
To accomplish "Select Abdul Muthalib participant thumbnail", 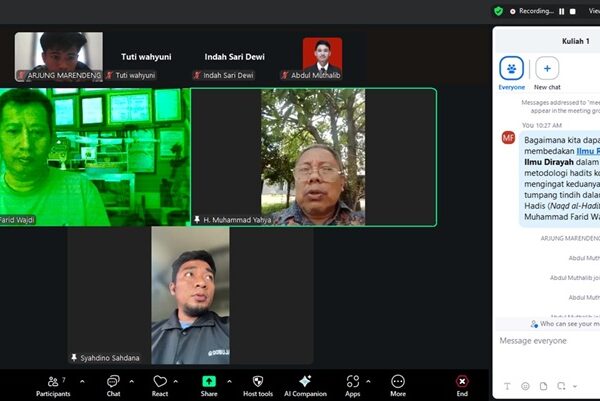I will click(x=322, y=57).
